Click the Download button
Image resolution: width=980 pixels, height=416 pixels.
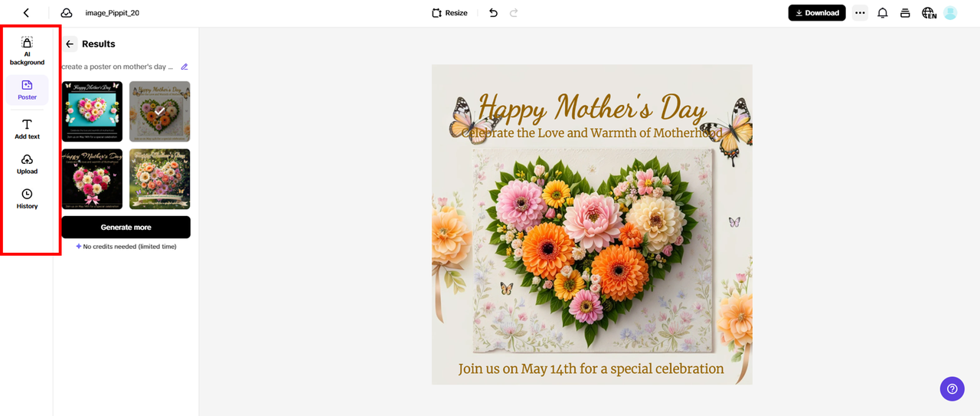(x=817, y=13)
